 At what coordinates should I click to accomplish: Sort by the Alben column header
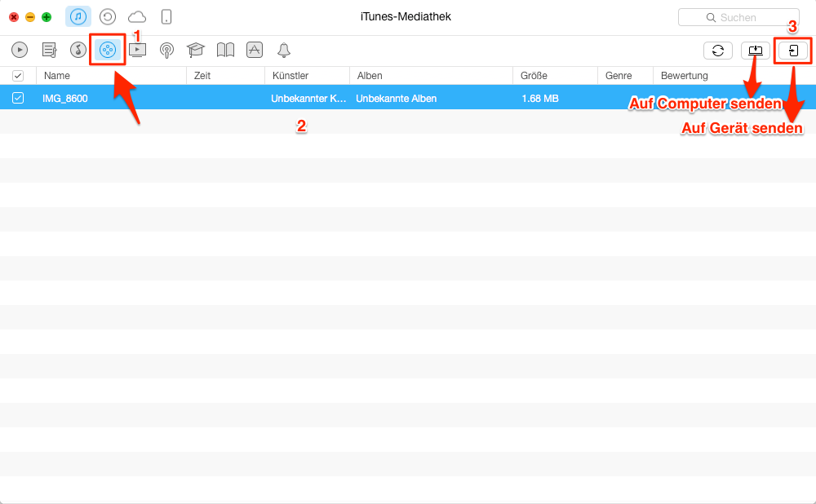431,76
